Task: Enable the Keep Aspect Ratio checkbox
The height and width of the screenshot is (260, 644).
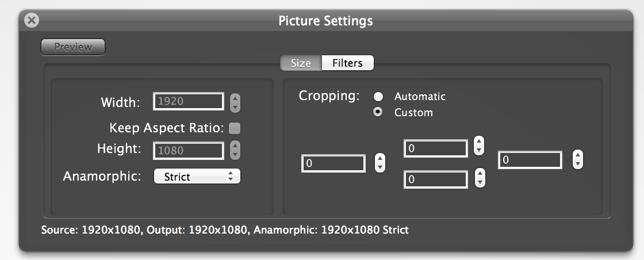Action: tap(235, 129)
